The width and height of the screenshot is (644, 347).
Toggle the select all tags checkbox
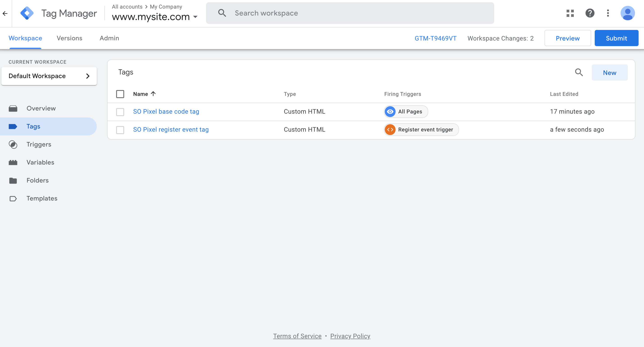click(x=120, y=94)
